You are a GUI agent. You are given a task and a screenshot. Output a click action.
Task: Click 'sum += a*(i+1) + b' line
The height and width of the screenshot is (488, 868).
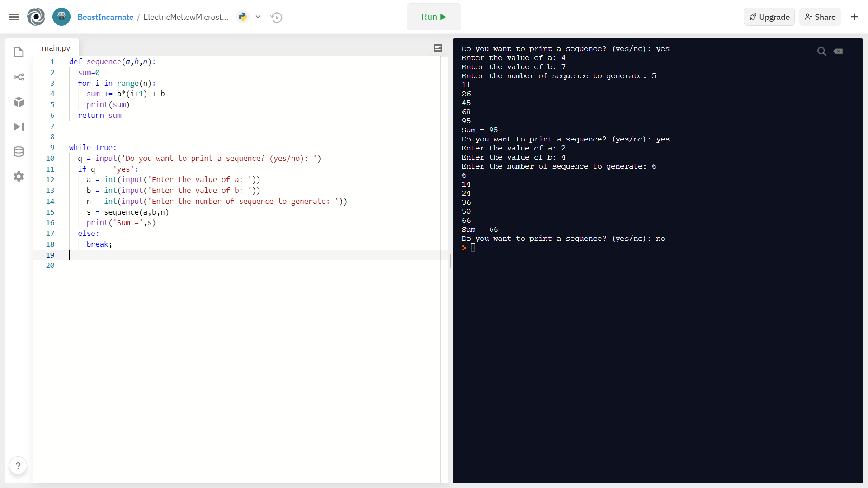coord(126,94)
